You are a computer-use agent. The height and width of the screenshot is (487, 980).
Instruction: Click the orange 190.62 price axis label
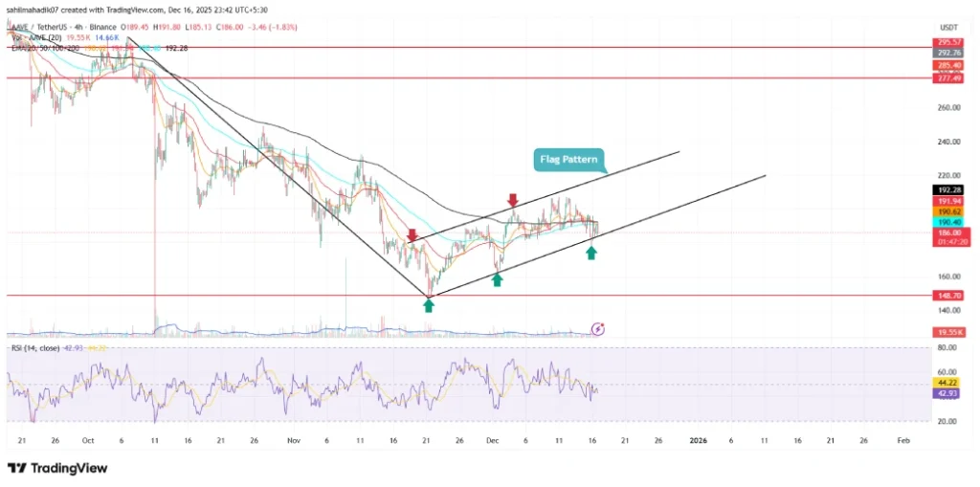947,212
